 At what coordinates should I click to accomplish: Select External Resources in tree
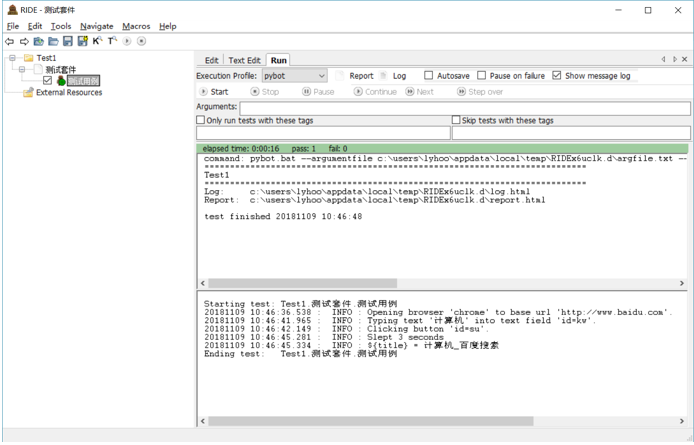point(69,92)
